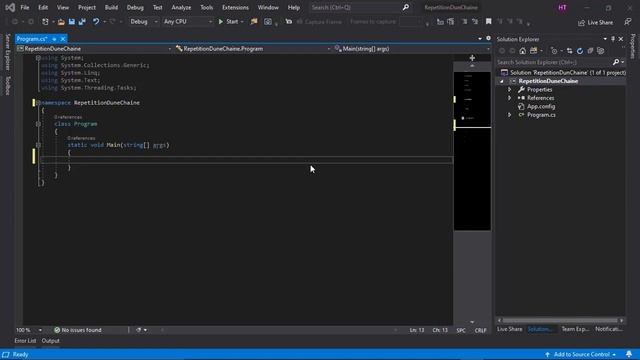Click the Pending Changes Filter icon
The image size is (640, 360).
coord(554,51)
